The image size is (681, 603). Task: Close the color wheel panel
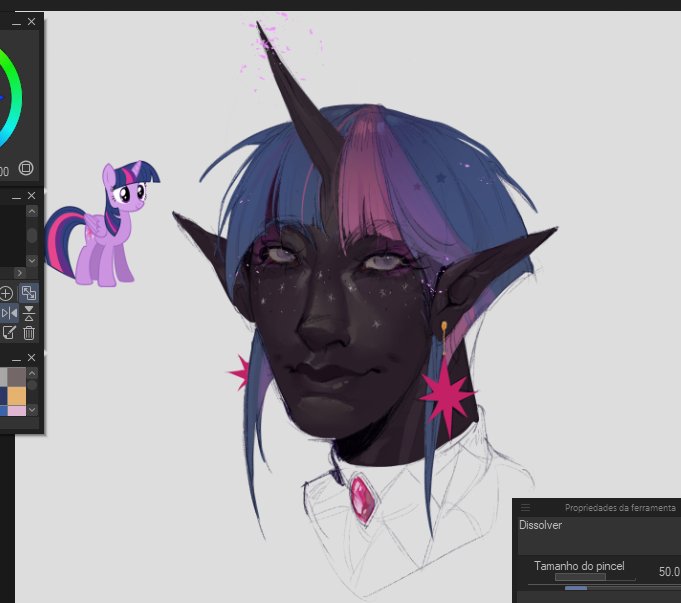click(31, 21)
